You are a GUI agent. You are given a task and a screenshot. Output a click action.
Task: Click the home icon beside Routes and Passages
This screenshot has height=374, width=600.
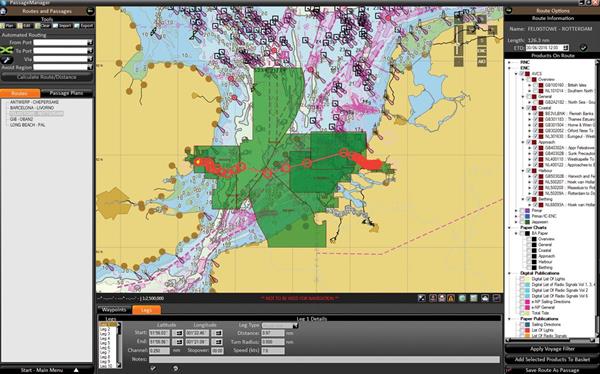pos(3,11)
